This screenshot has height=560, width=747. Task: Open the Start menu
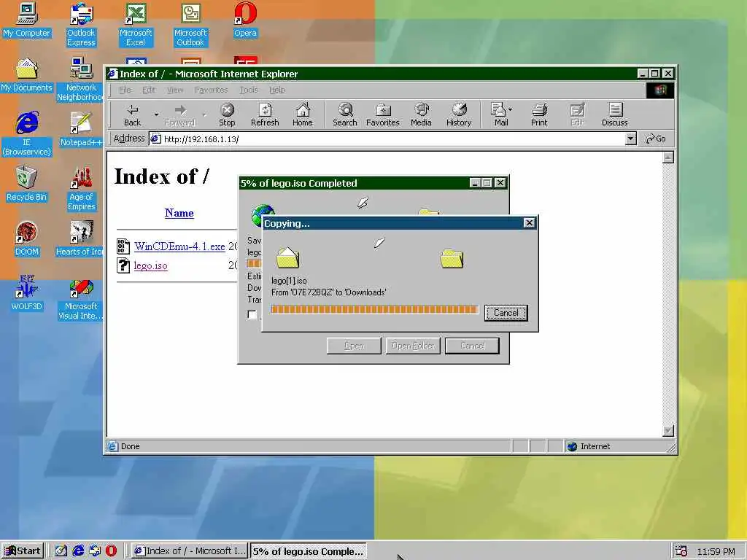pos(23,551)
